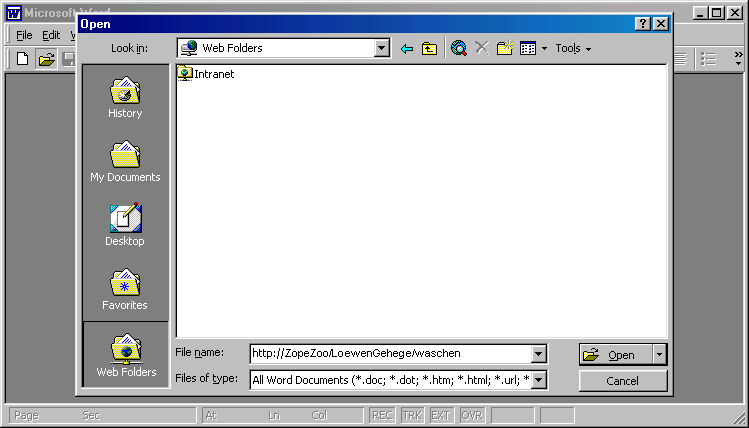Jump to Desktop in places bar
The image size is (749, 428).
125,225
